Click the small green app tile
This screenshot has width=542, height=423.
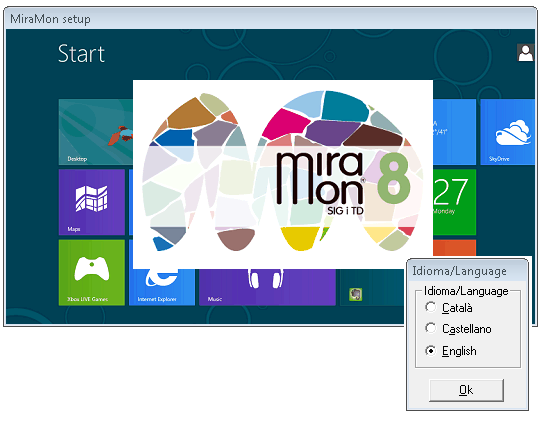coord(355,294)
